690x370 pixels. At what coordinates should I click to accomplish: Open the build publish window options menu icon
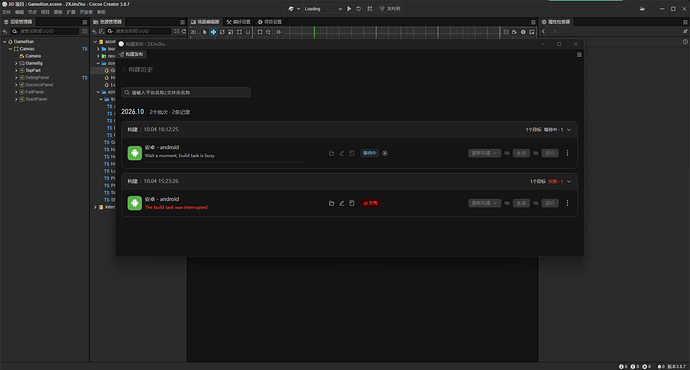579,55
